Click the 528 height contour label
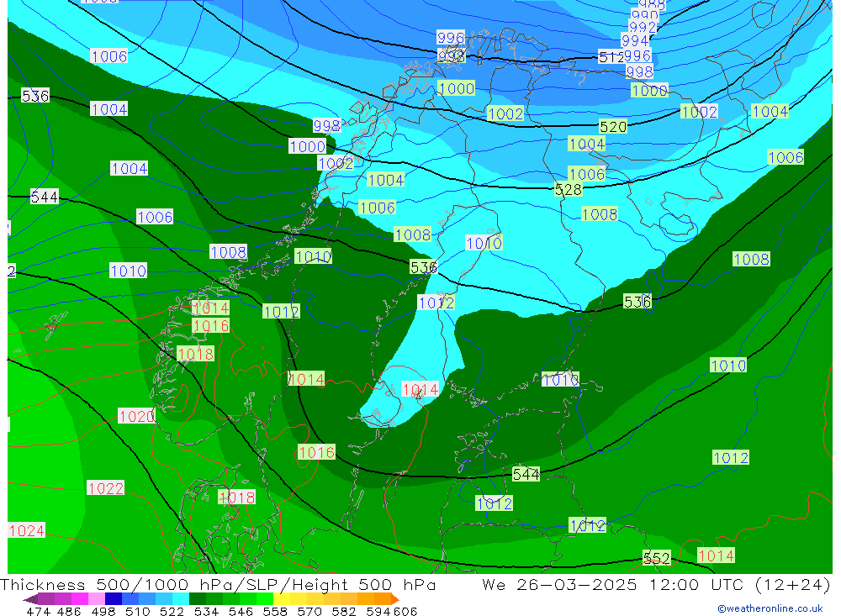The width and height of the screenshot is (841, 616). pyautogui.click(x=569, y=190)
